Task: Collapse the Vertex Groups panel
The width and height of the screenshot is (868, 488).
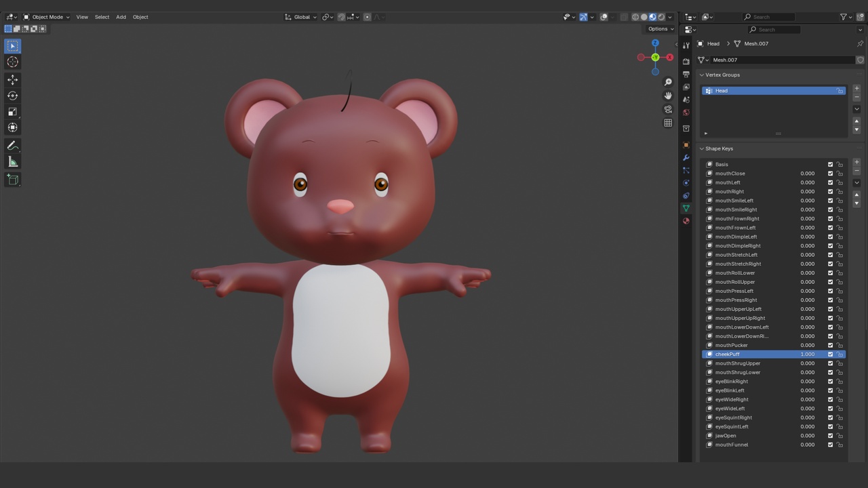Action: (x=702, y=75)
